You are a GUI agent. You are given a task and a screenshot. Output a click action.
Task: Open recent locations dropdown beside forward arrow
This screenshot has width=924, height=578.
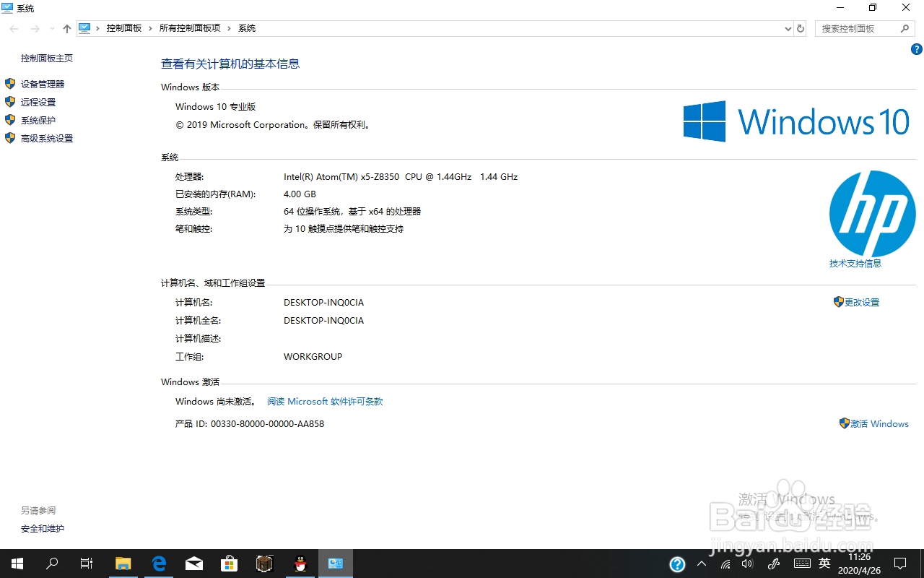pyautogui.click(x=52, y=28)
